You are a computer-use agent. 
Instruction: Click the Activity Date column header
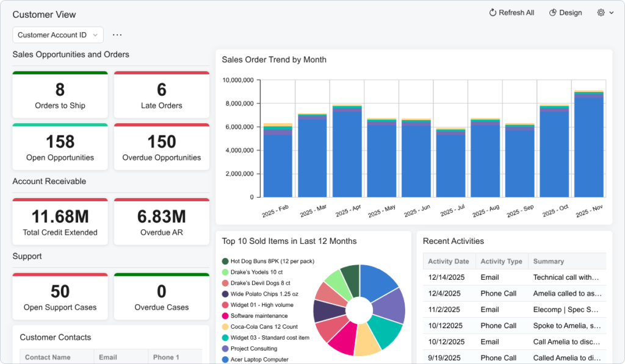click(x=449, y=261)
